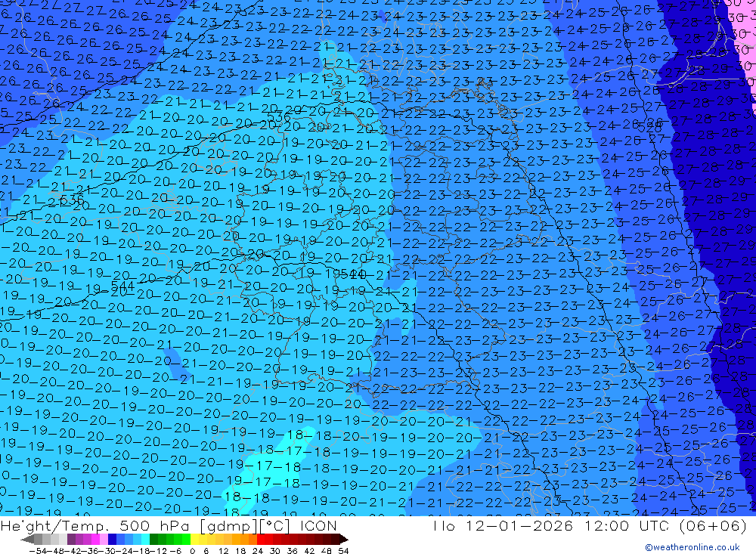
Task: Click the right dark arrow end of legend
Action: point(343,539)
